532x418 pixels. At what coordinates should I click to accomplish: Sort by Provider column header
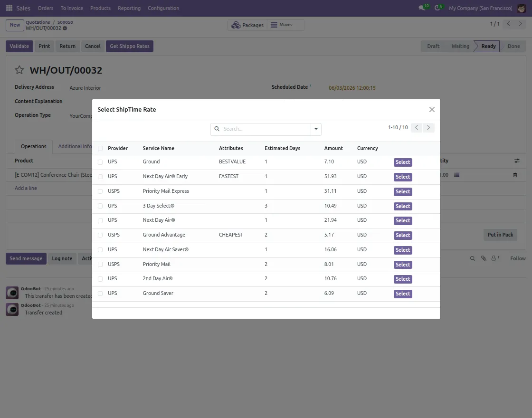click(x=118, y=148)
